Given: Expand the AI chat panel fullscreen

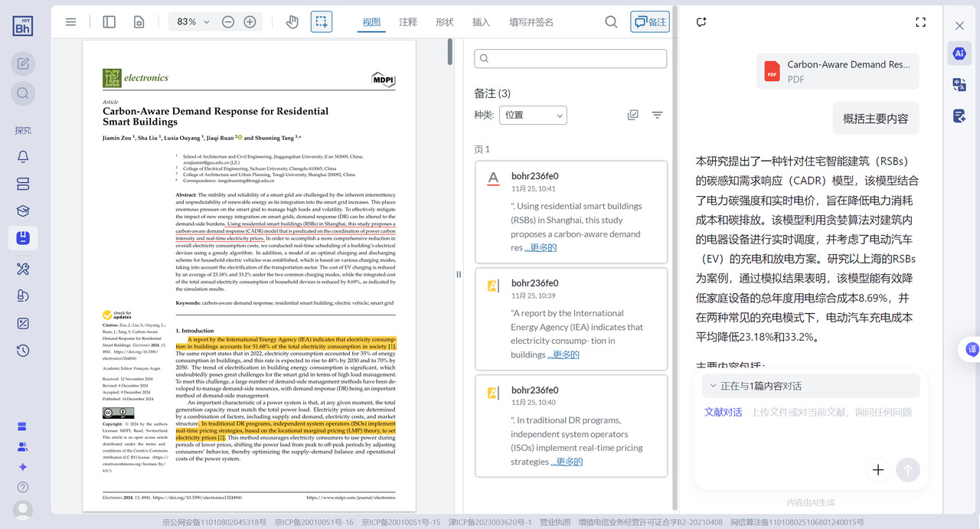Looking at the screenshot, I should click(921, 22).
